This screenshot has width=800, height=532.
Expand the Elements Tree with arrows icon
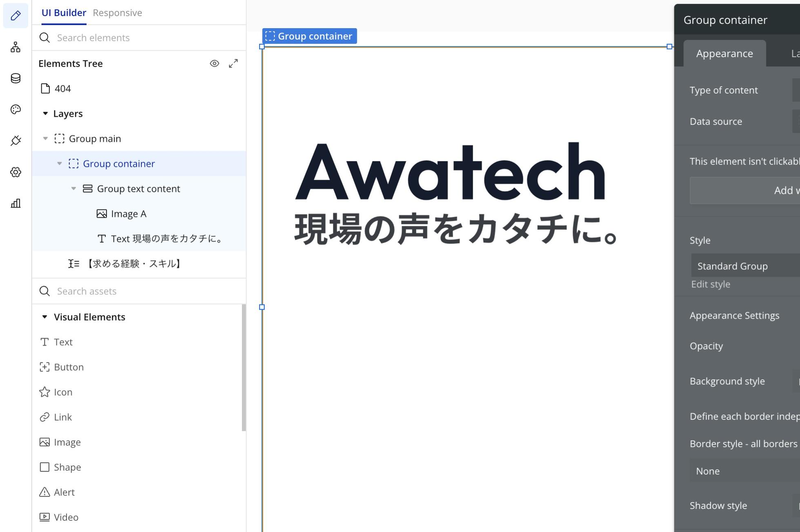233,64
